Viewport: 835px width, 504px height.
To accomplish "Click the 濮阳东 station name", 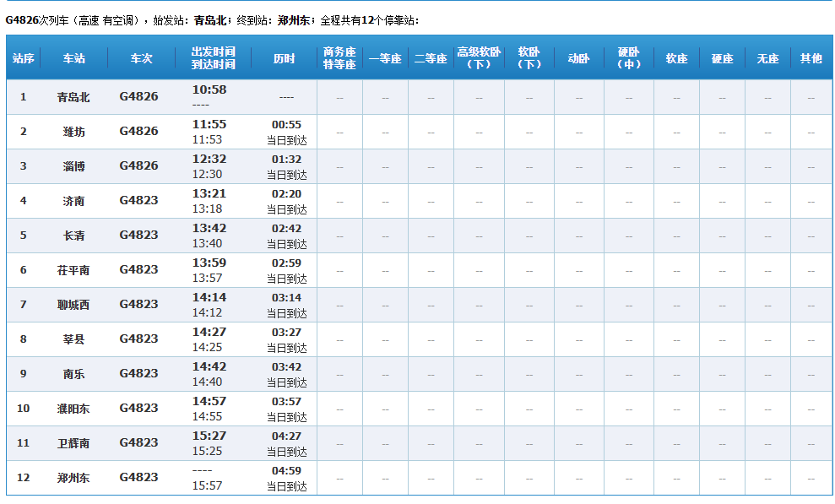I will coord(73,409).
